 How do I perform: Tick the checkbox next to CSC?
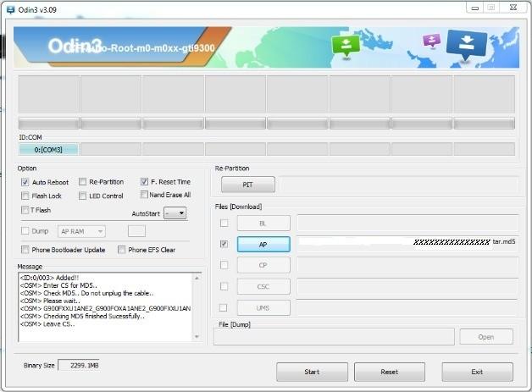click(x=224, y=286)
